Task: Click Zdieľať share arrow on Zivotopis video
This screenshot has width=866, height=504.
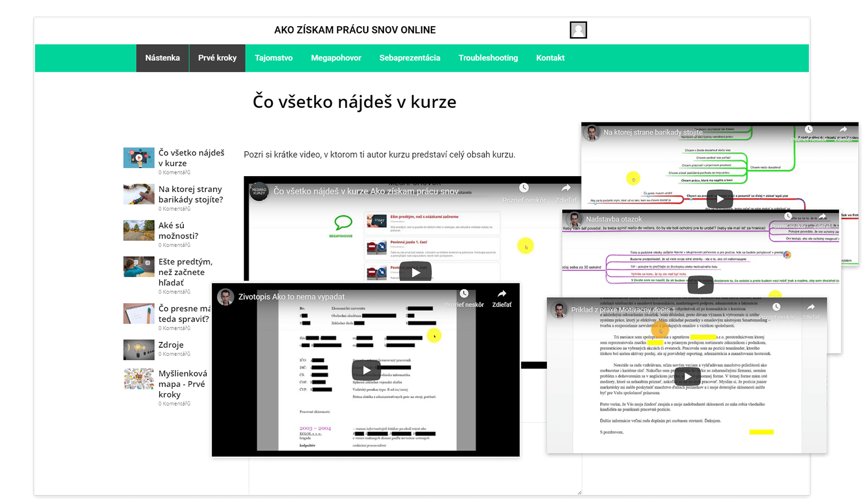Action: point(502,294)
